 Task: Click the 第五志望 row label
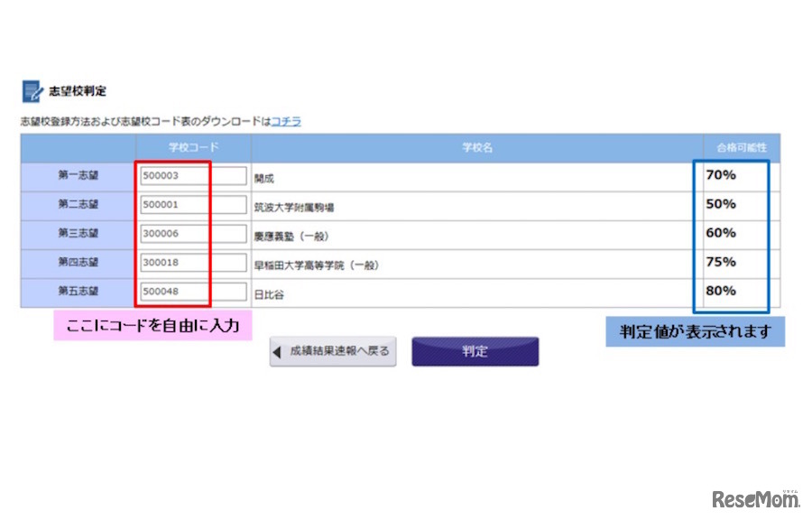[78, 292]
